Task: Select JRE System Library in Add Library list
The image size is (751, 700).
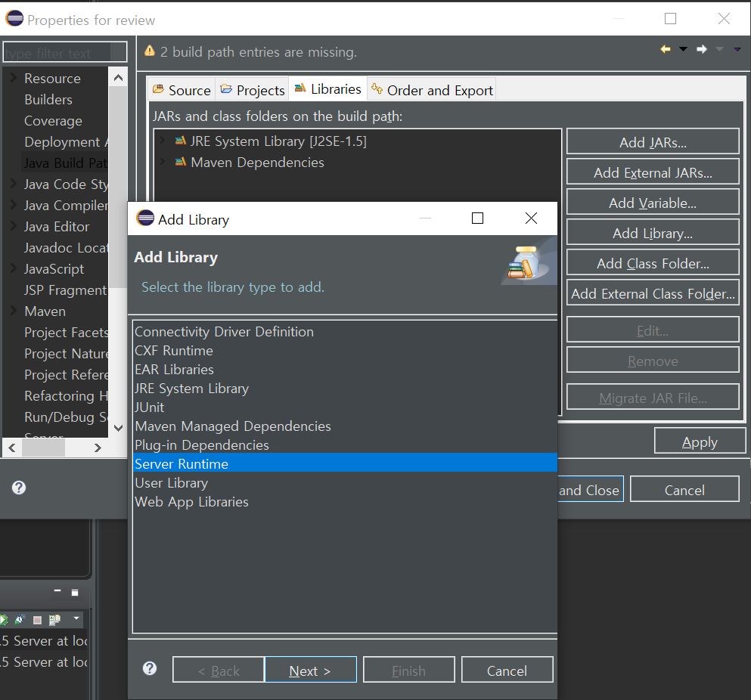Action: pyautogui.click(x=345, y=389)
